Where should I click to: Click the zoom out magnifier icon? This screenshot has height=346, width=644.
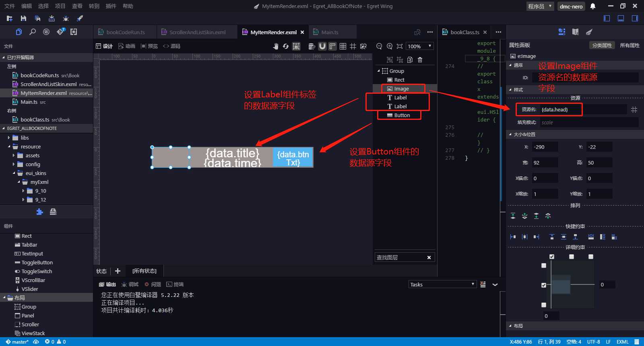[x=379, y=46]
